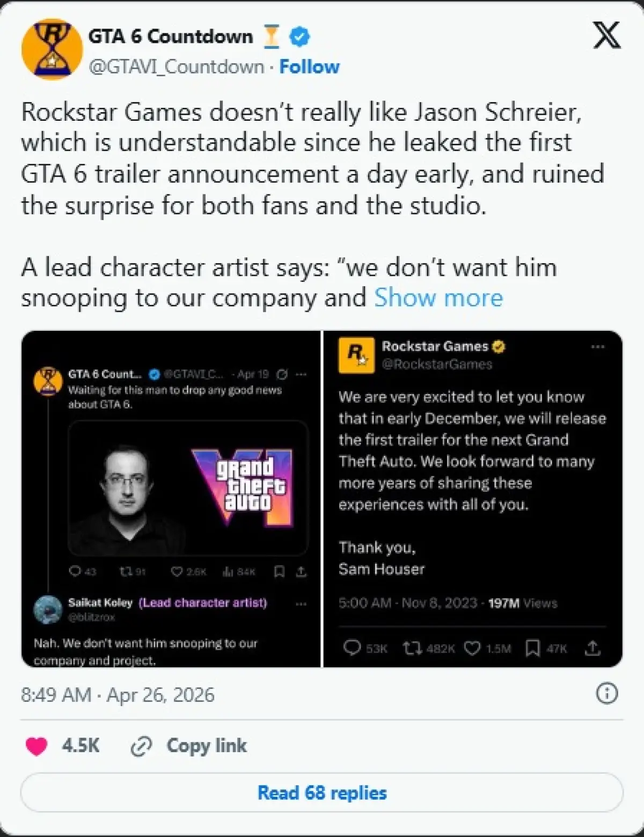Click the like heart showing 1.5M

472,649
